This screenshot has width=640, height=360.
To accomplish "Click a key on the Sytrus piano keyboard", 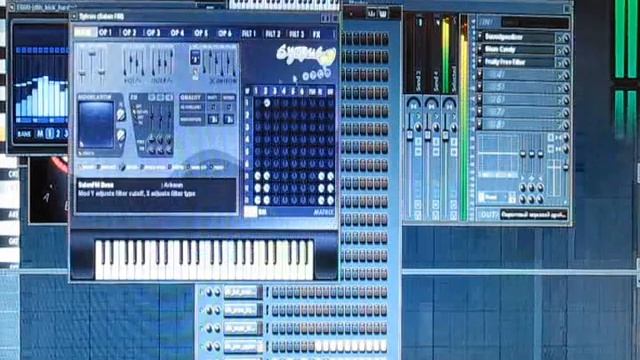I will [204, 260].
